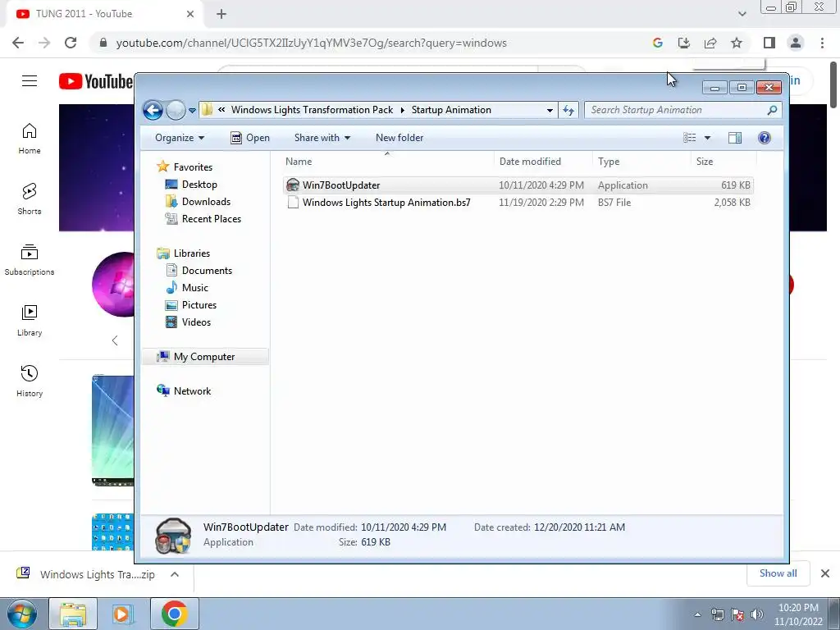The width and height of the screenshot is (840, 630).
Task: Open Explorer help icon
Action: tap(765, 138)
